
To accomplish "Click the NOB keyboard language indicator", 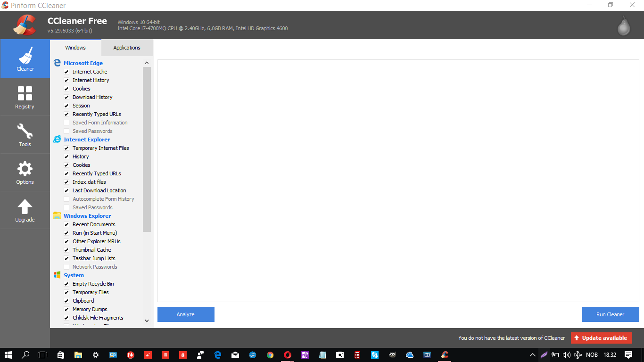I will 592,355.
